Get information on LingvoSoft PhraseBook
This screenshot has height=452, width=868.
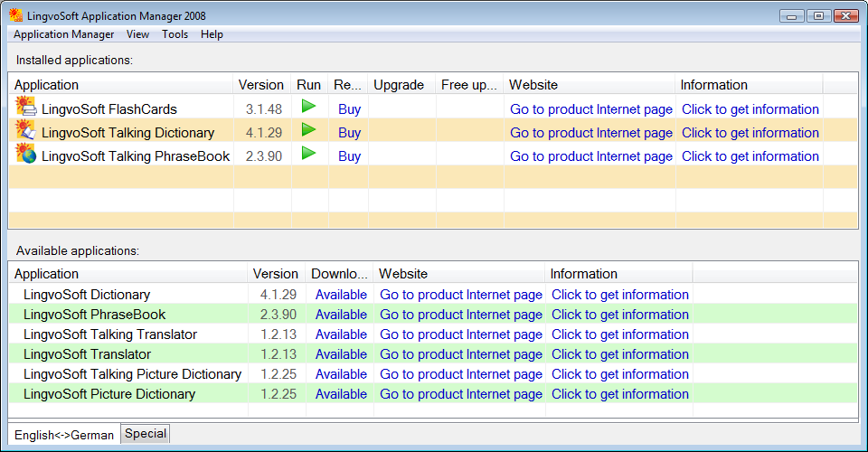point(620,315)
